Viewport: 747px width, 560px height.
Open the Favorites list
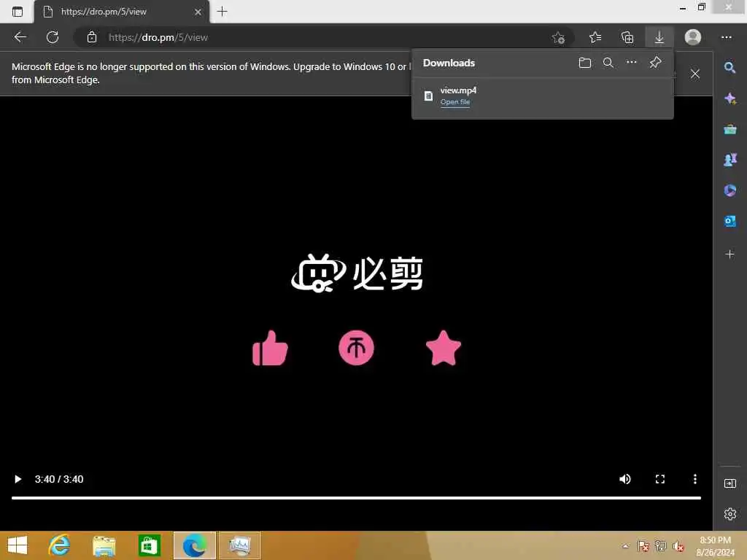595,37
